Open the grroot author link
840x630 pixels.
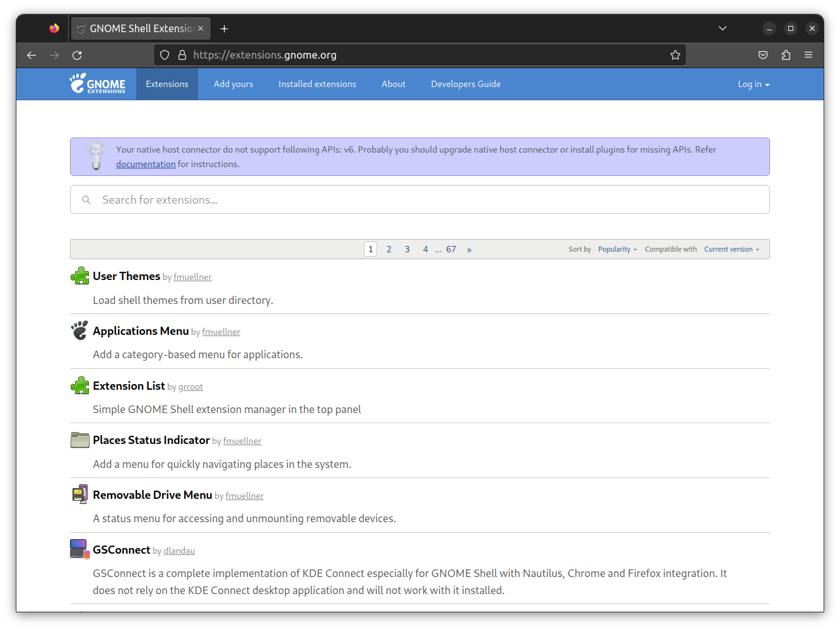pos(190,387)
